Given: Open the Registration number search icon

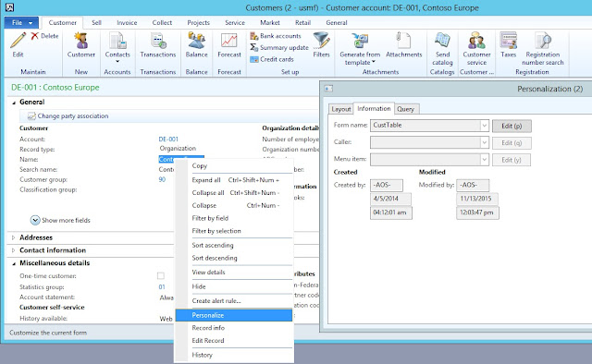Looking at the screenshot, I should pos(543,41).
